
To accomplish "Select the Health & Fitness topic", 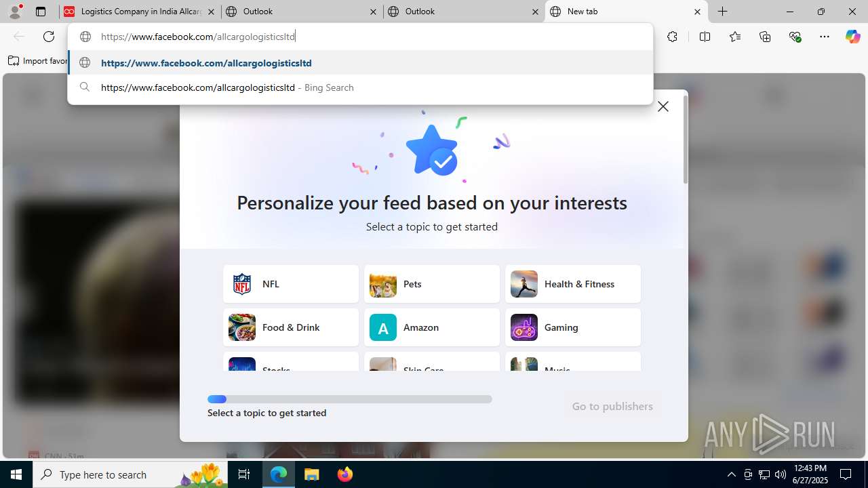I will 573,284.
